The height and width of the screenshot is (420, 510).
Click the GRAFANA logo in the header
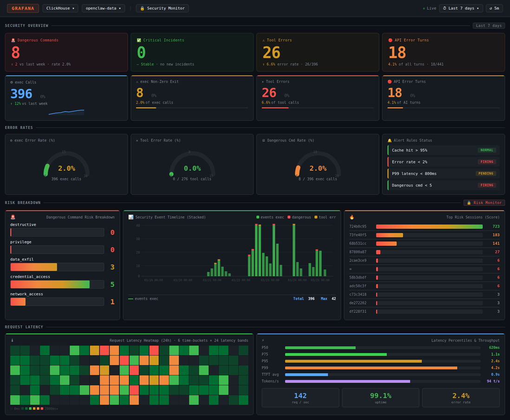tap(23, 8)
